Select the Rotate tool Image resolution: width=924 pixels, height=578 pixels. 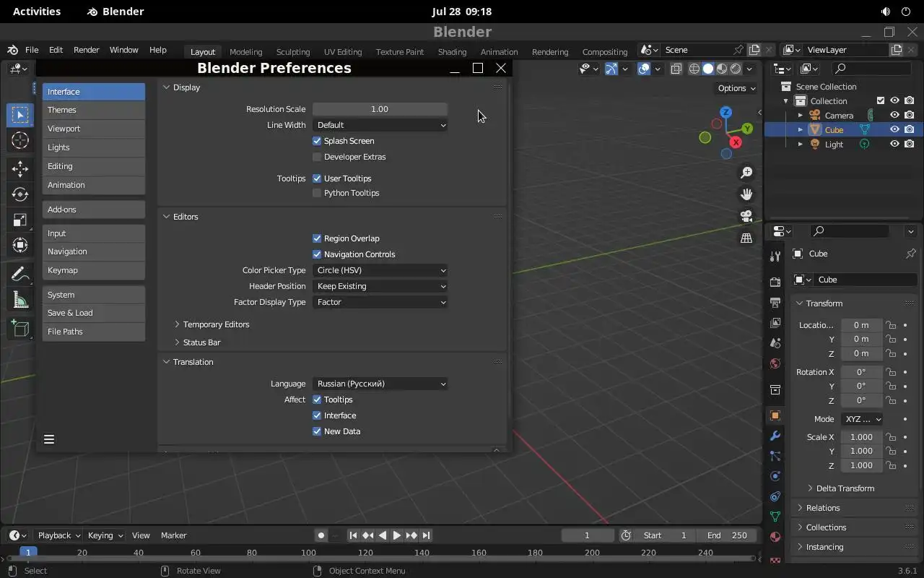point(19,194)
